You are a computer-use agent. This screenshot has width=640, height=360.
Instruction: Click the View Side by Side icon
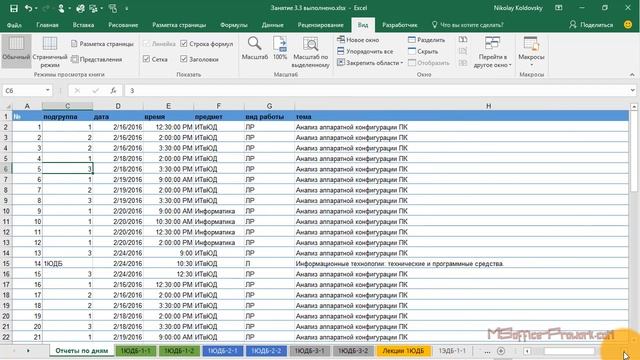click(x=463, y=40)
